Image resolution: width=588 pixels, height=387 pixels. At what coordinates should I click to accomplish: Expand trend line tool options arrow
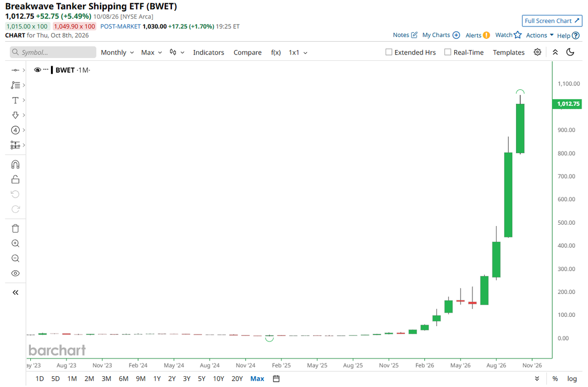(24, 70)
